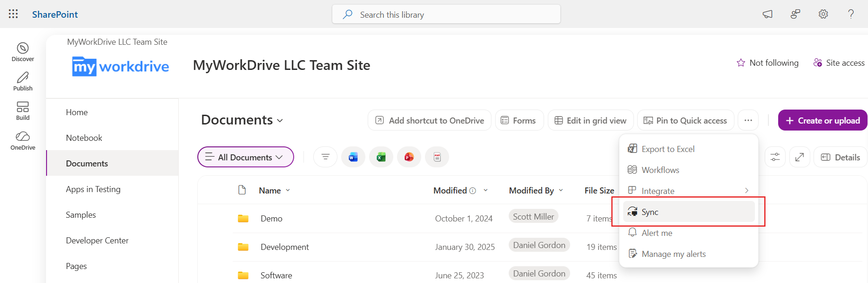The height and width of the screenshot is (283, 868).
Task: Open Apps in Testing navigation link
Action: click(x=93, y=189)
